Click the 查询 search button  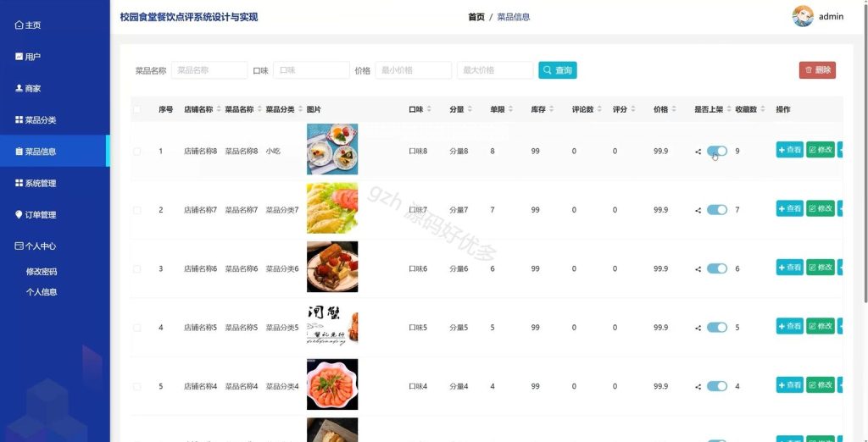click(558, 70)
